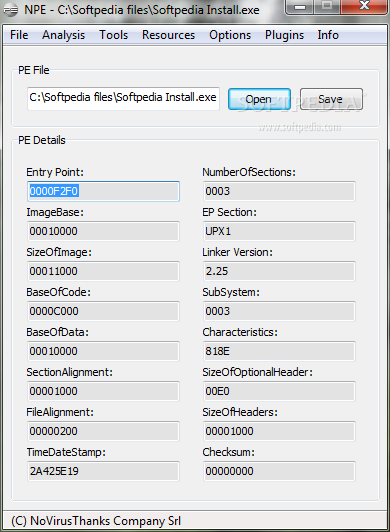Open the File menu
The width and height of the screenshot is (390, 532).
(x=19, y=35)
